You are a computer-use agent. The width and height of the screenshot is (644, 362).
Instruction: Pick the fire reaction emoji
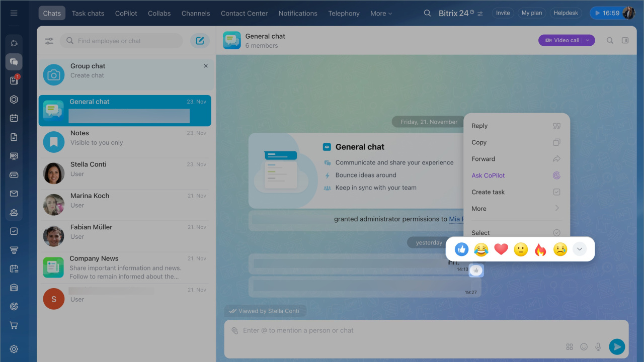click(x=540, y=249)
